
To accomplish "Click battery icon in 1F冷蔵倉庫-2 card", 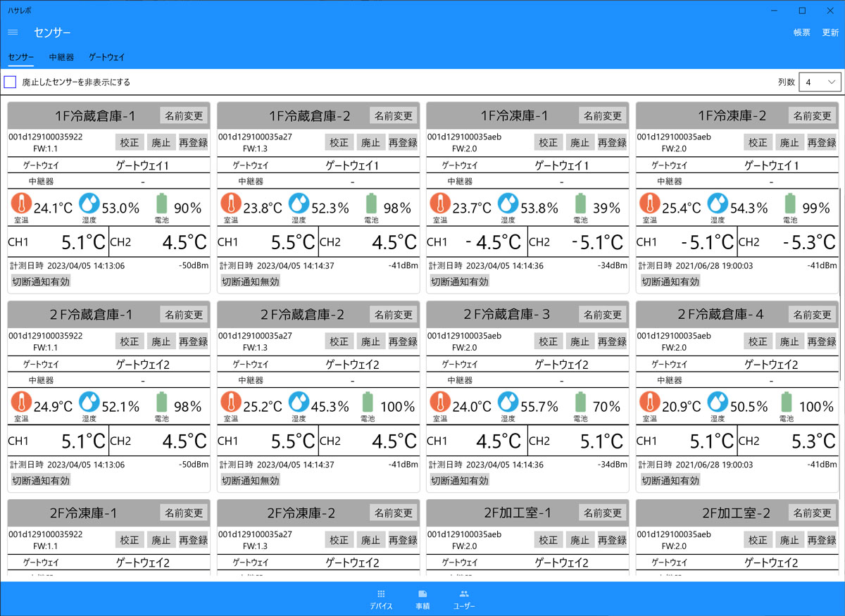I will point(371,205).
